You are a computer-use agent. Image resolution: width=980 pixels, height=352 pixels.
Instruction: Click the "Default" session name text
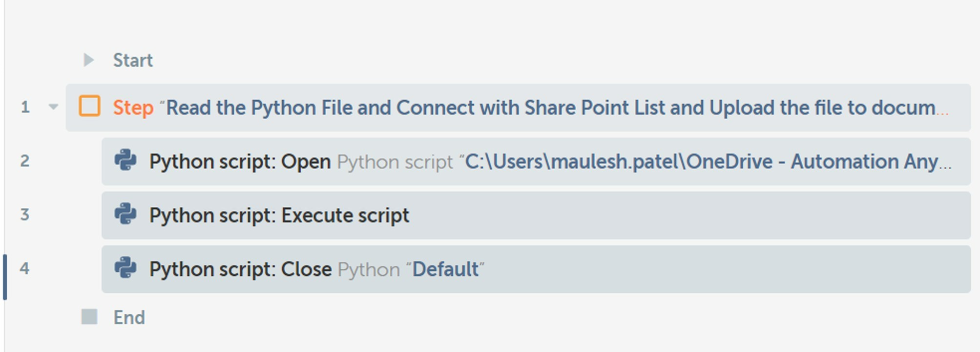click(x=445, y=269)
